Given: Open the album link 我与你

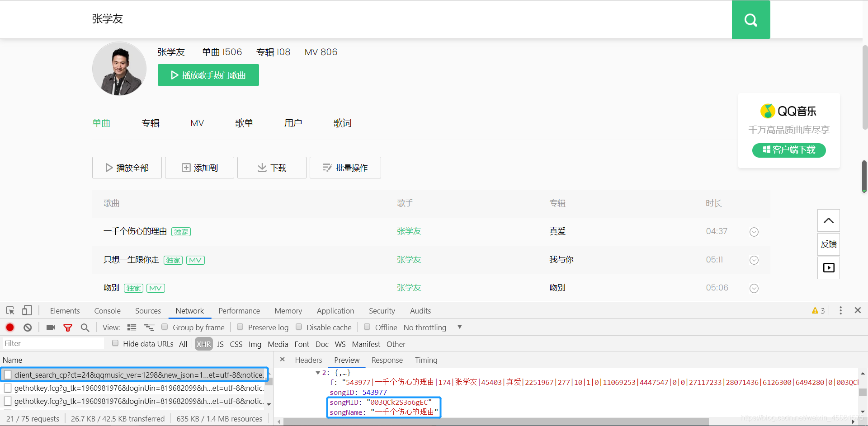Looking at the screenshot, I should pyautogui.click(x=561, y=260).
